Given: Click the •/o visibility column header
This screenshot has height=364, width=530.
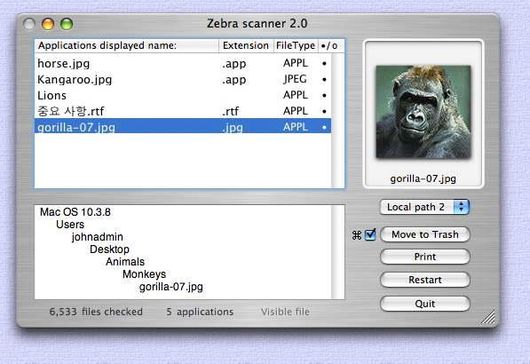Looking at the screenshot, I should [330, 46].
